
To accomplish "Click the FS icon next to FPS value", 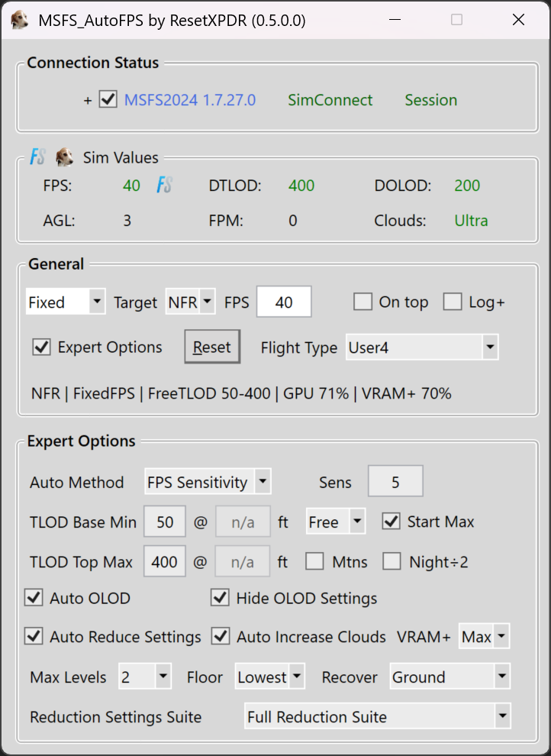I will tap(164, 185).
